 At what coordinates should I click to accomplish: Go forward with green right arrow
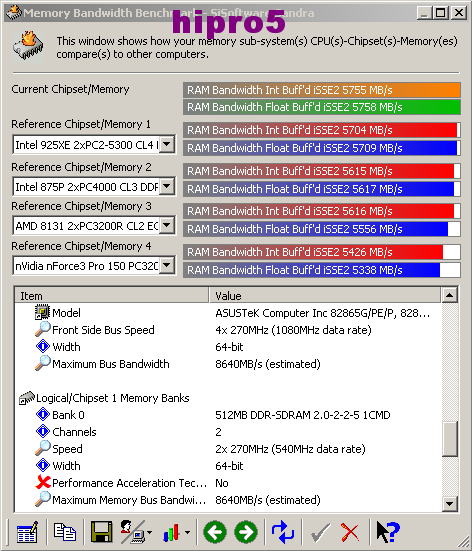click(246, 532)
